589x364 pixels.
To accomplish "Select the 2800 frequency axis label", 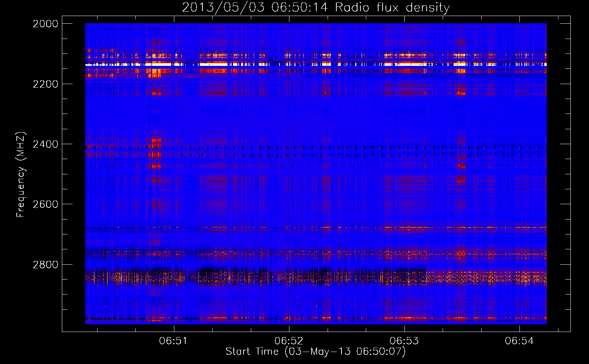I will click(x=46, y=265).
